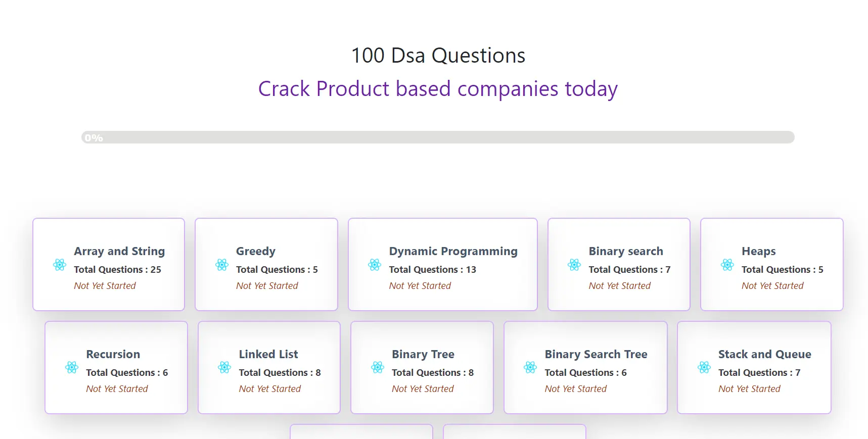
Task: Click the 100 Dsa Questions heading
Action: pyautogui.click(x=438, y=56)
